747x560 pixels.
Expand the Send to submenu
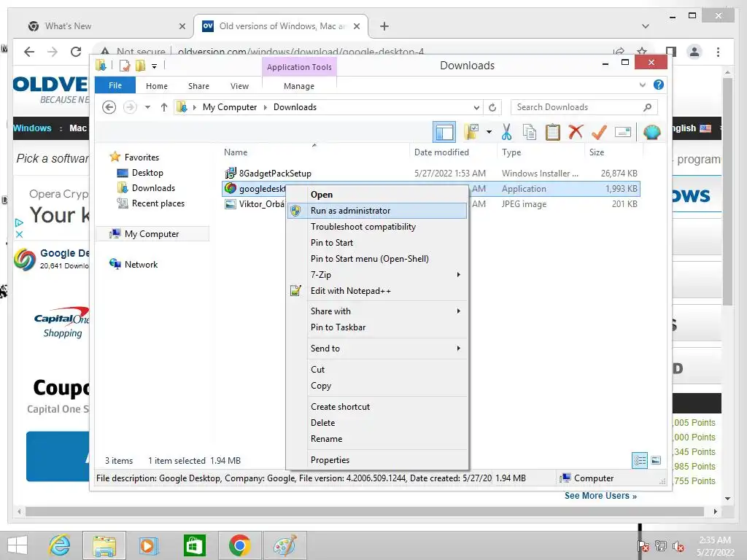(377, 348)
